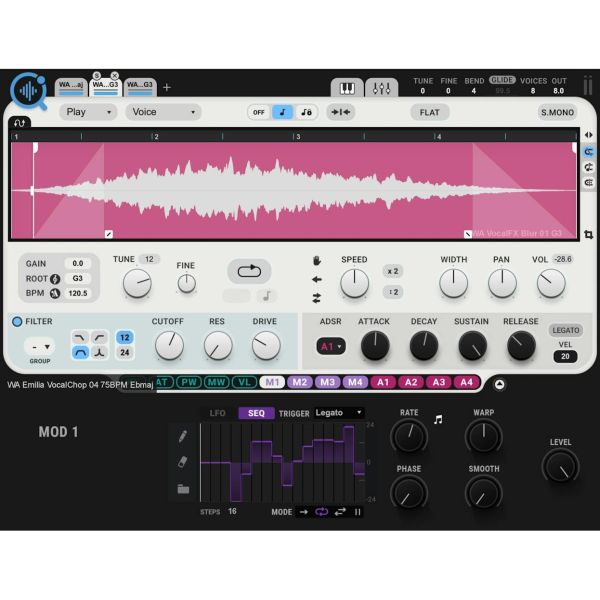Adjust the ATTACK knob
This screenshot has width=600, height=600.
click(x=375, y=346)
